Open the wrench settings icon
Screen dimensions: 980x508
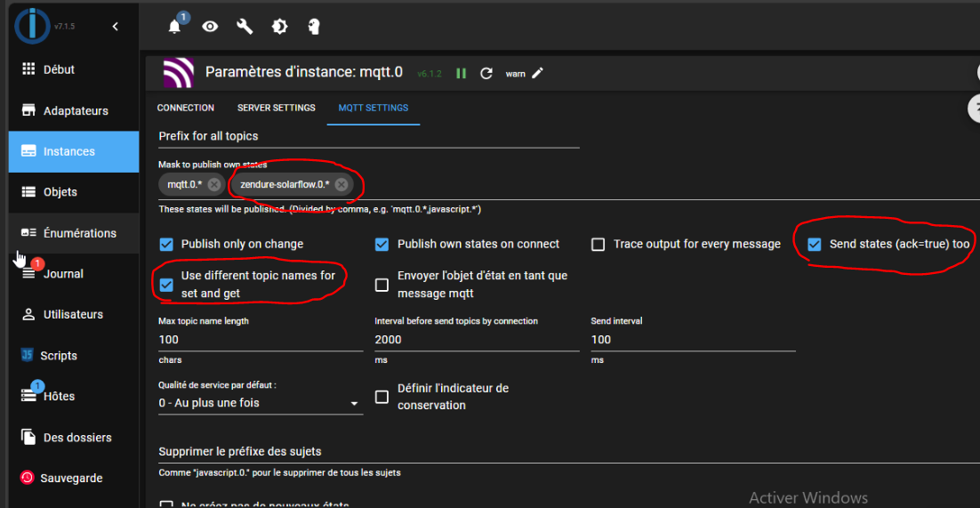click(x=245, y=27)
